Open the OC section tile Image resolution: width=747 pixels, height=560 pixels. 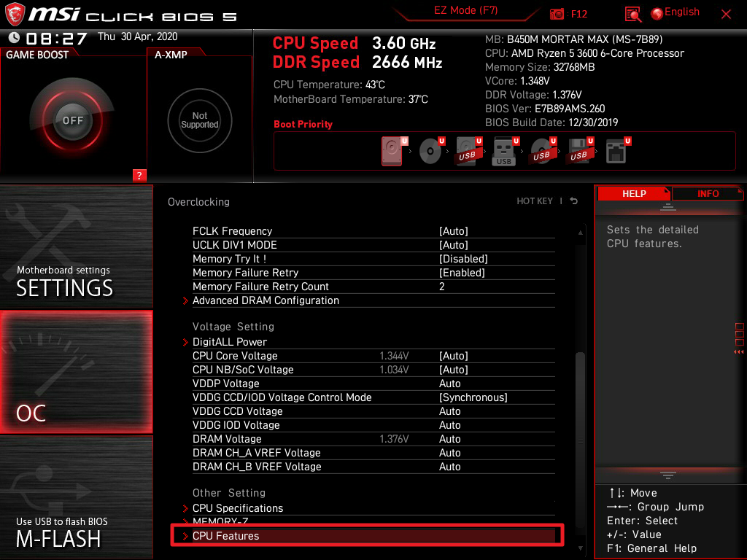click(76, 372)
